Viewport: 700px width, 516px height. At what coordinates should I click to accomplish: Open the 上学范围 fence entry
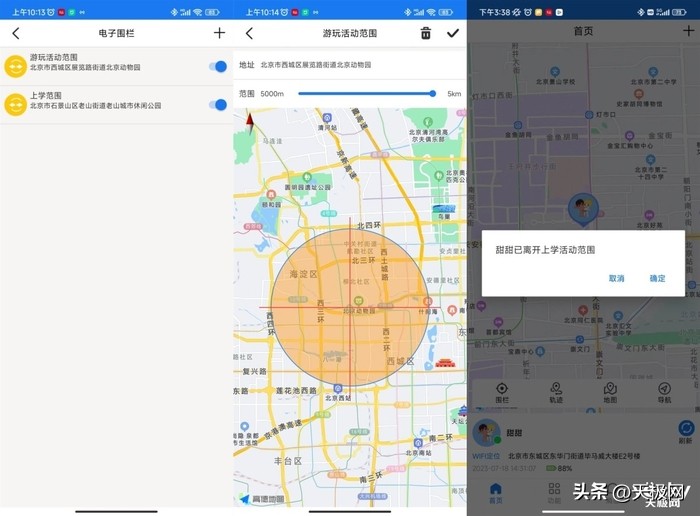tap(117, 104)
